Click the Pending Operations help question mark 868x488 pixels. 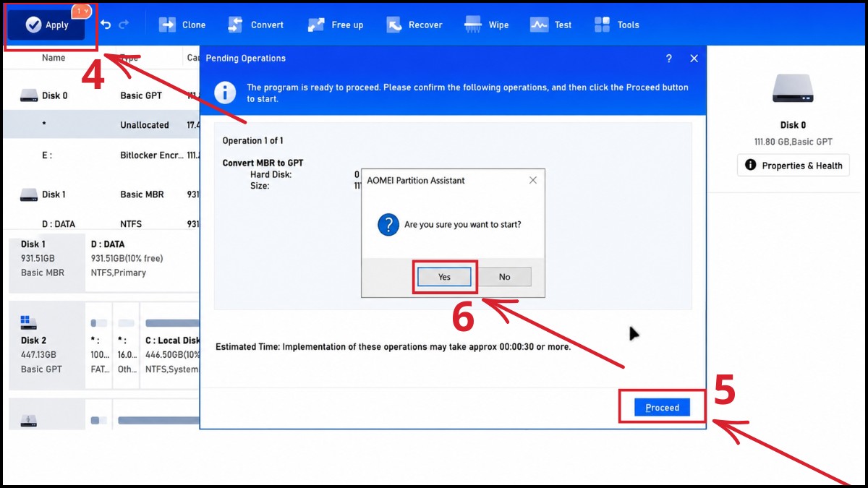669,59
